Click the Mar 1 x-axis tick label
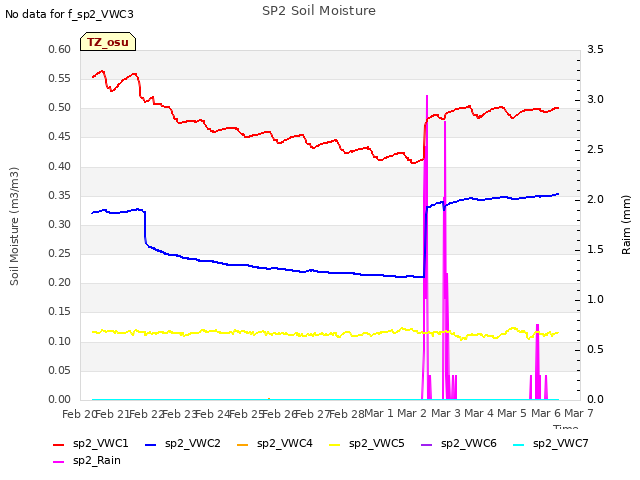640x480 pixels. pos(378,414)
